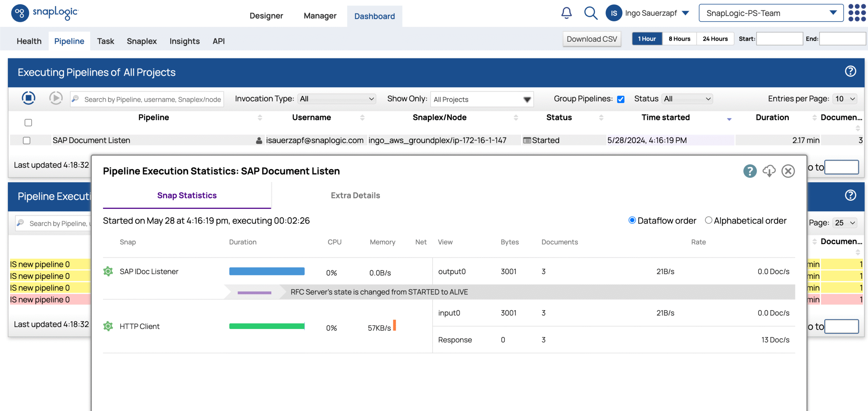
Task: Switch to the Extra Details tab
Action: (x=355, y=195)
